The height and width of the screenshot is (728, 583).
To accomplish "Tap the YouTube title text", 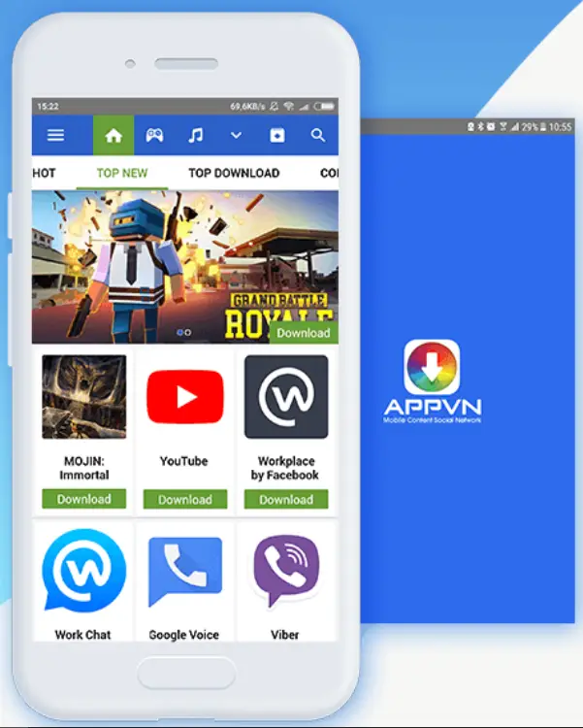I will pyautogui.click(x=183, y=461).
